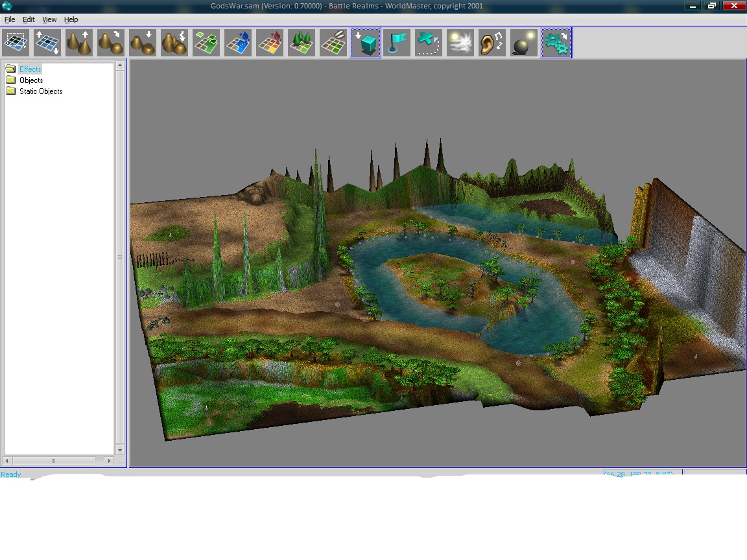Viewport: 747px width, 560px height.
Task: Pick the smooth terrain tool
Action: click(x=110, y=43)
